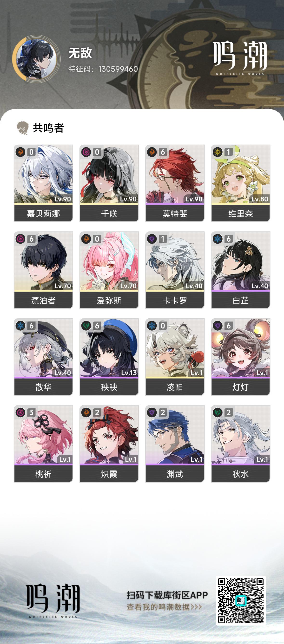Screen dimensions: 284x644
Task: Click fusion element icon on 嘉贝莉娜 card
Action: [20, 152]
